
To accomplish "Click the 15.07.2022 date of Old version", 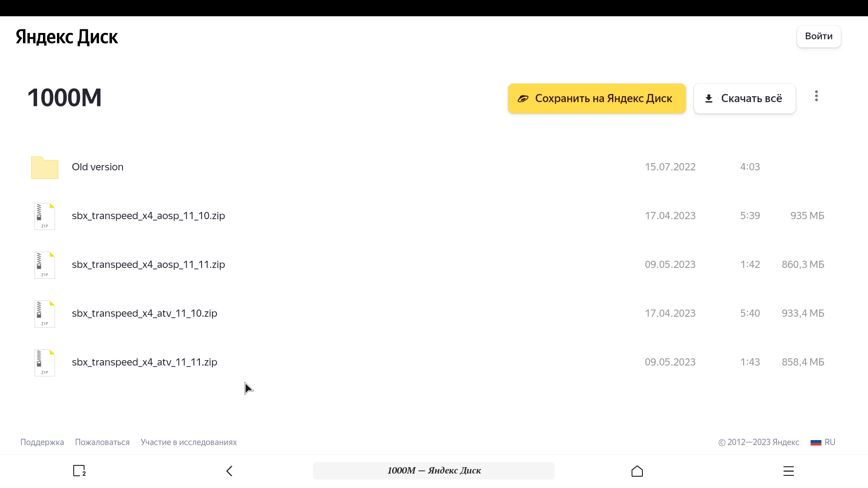I will click(670, 167).
